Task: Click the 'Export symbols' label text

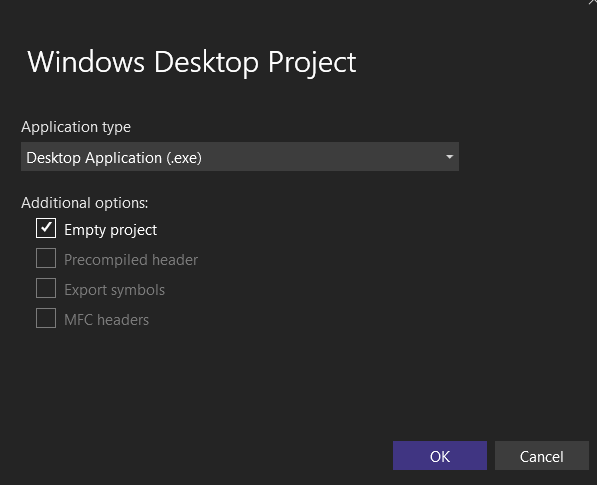Action: point(115,290)
